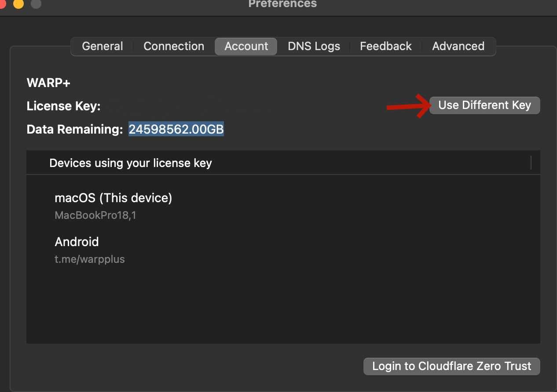Viewport: 557px width, 392px height.
Task: Click the Preferences window title
Action: [282, 4]
